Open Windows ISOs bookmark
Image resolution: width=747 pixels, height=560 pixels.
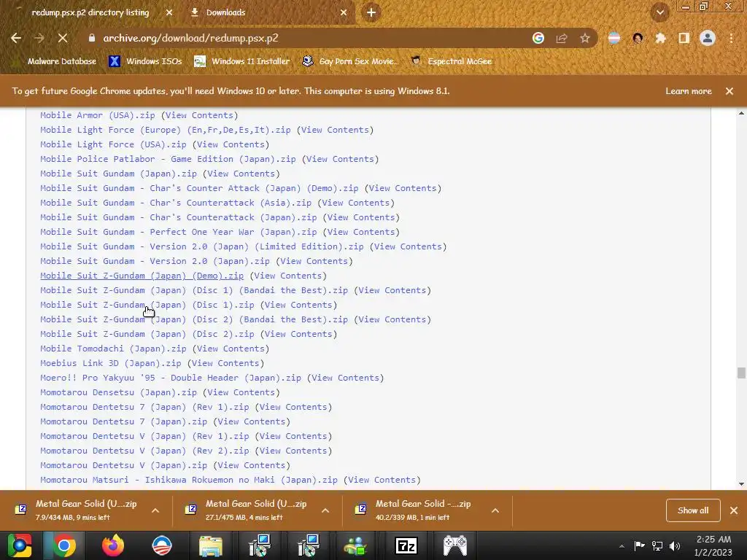pyautogui.click(x=145, y=61)
